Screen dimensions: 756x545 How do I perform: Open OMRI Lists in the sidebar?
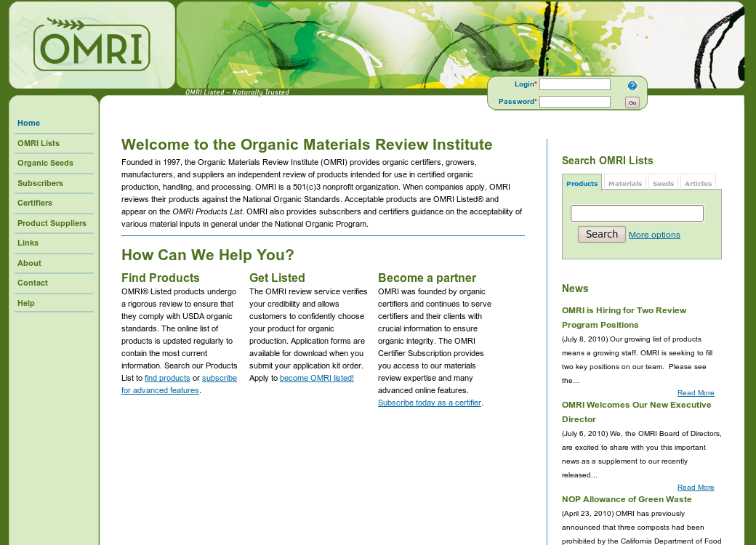point(38,143)
